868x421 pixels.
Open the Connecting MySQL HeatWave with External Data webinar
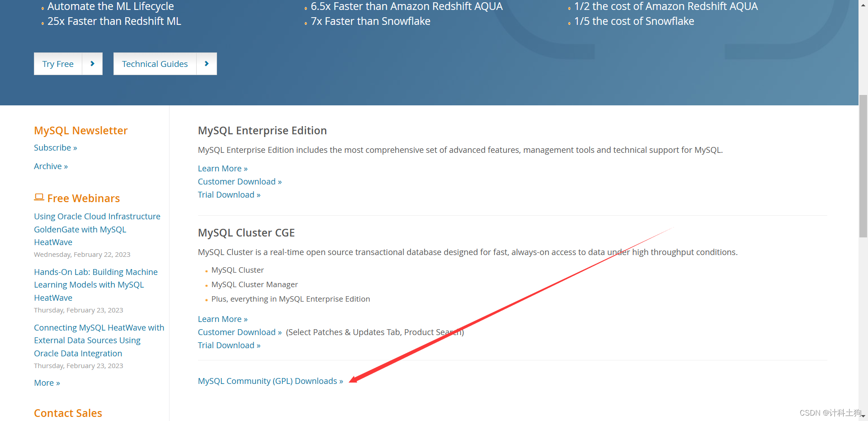[99, 341]
